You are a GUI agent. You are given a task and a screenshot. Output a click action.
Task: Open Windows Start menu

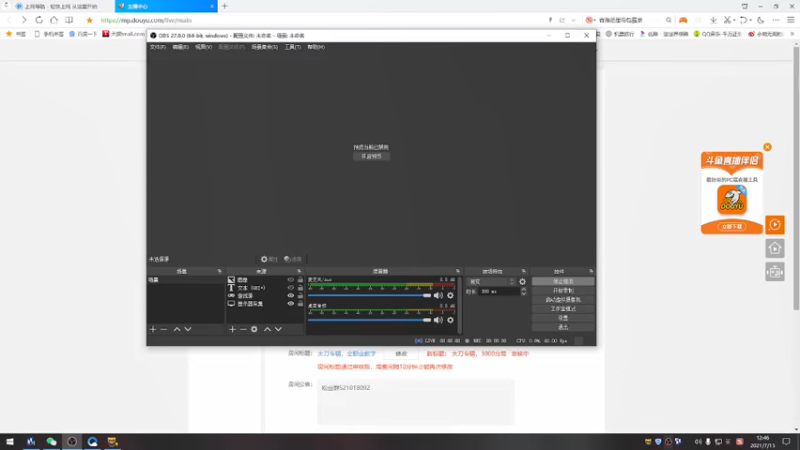pyautogui.click(x=10, y=442)
